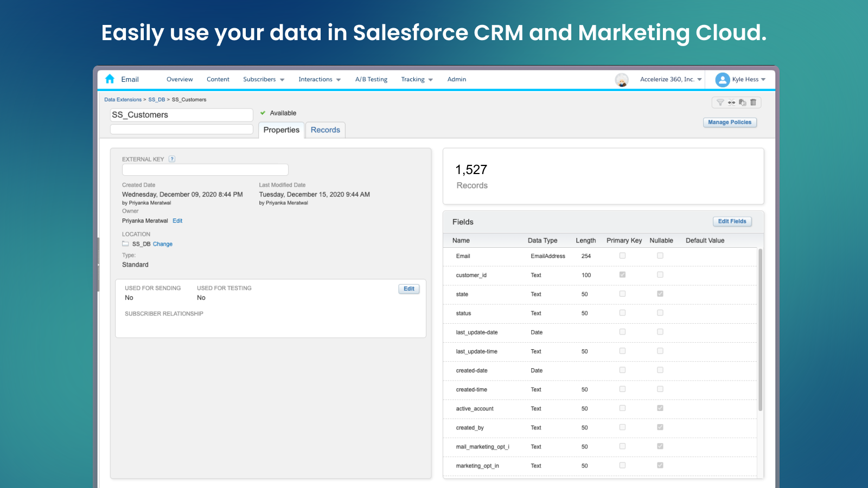Click the Kyle Hess avatar icon
Image resolution: width=868 pixels, height=488 pixels.
click(x=722, y=79)
